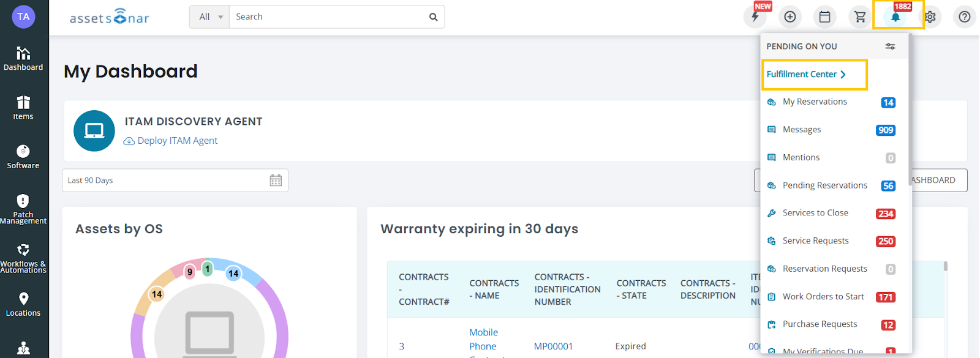This screenshot has height=358, width=980.
Task: Open filter settings in Pending On You
Action: 890,47
